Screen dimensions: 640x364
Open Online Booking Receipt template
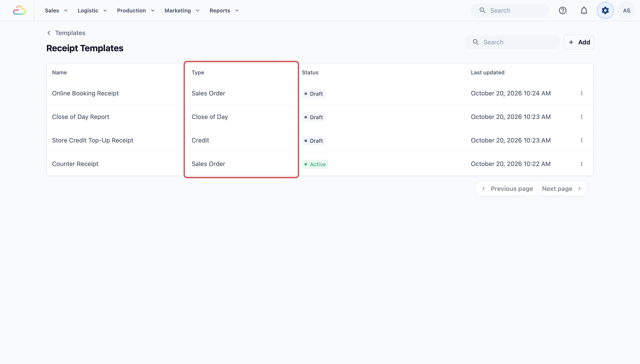coord(85,93)
